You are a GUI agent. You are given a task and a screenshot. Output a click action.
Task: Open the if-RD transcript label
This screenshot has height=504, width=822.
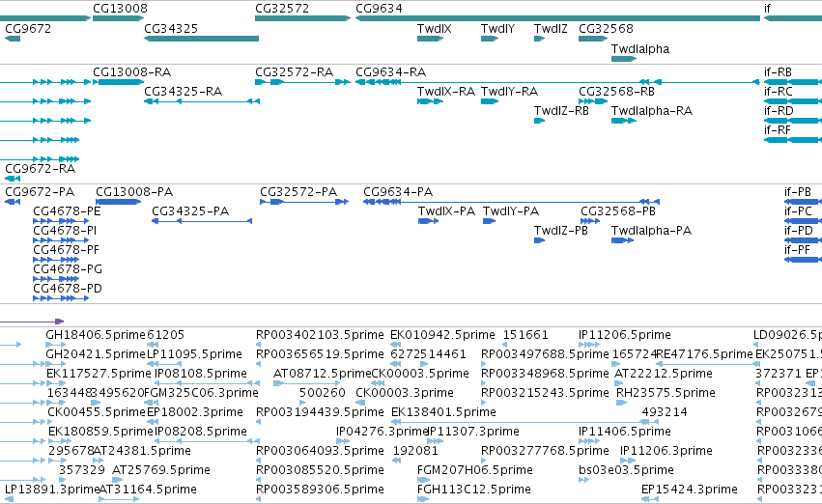[779, 110]
